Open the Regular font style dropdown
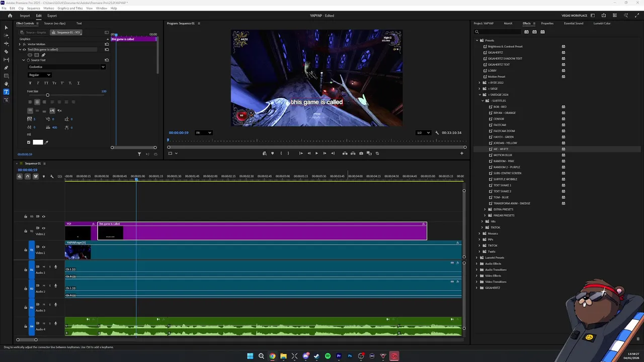The height and width of the screenshot is (362, 644). point(40,75)
